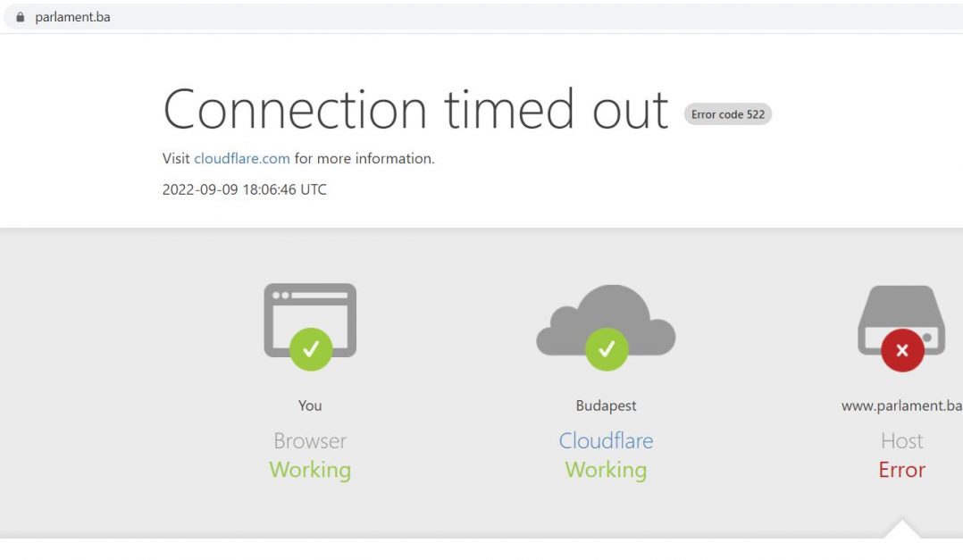Viewport: 963px width, 560px height.
Task: Click the Budapest location label
Action: (607, 405)
